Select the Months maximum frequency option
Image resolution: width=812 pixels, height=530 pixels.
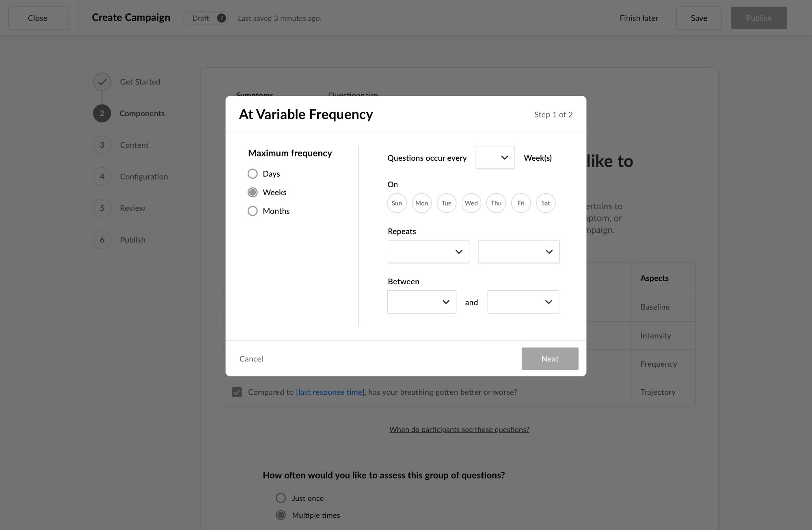click(x=253, y=211)
